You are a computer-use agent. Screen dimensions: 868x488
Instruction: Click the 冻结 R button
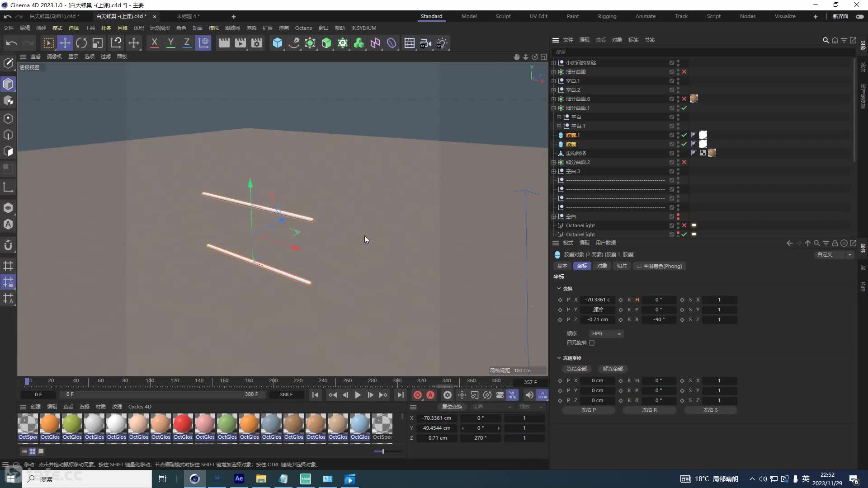(x=649, y=410)
